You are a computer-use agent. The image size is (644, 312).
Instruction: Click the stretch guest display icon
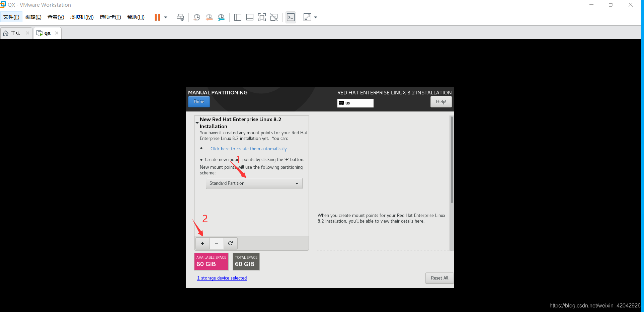(307, 17)
